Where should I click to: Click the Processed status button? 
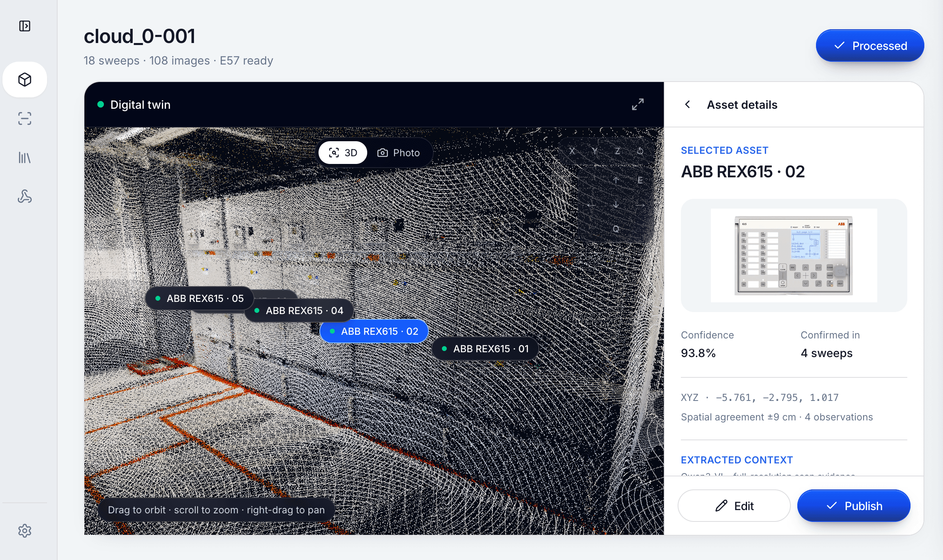(870, 45)
